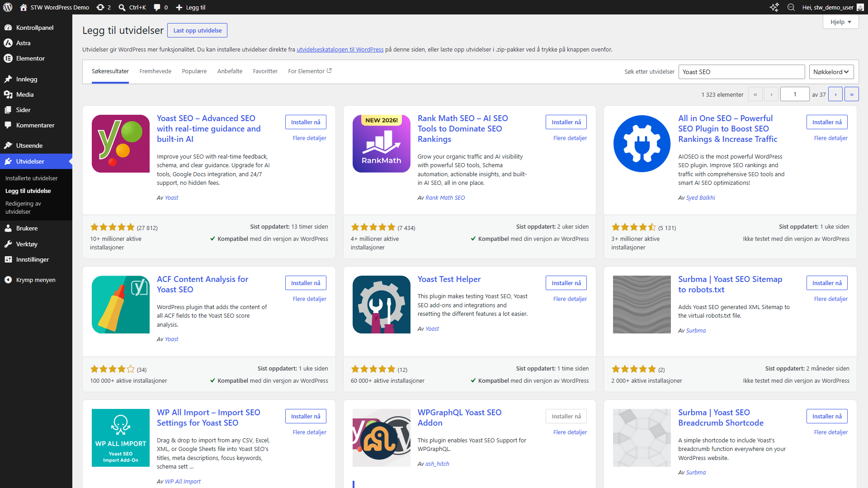Open the Nøkkelord search type dropdown
Screen dimensions: 868x488
831,72
